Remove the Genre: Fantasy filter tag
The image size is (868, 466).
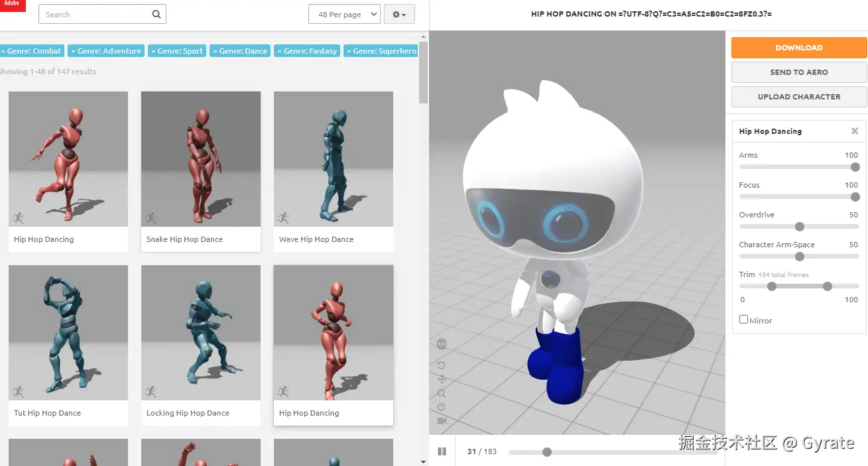(x=279, y=51)
